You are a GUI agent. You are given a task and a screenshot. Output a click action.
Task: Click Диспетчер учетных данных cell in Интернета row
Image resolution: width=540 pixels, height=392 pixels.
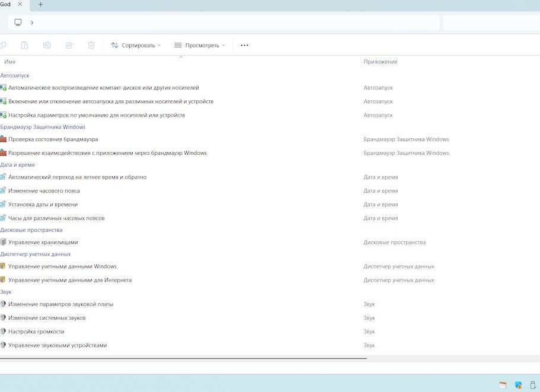(399, 280)
